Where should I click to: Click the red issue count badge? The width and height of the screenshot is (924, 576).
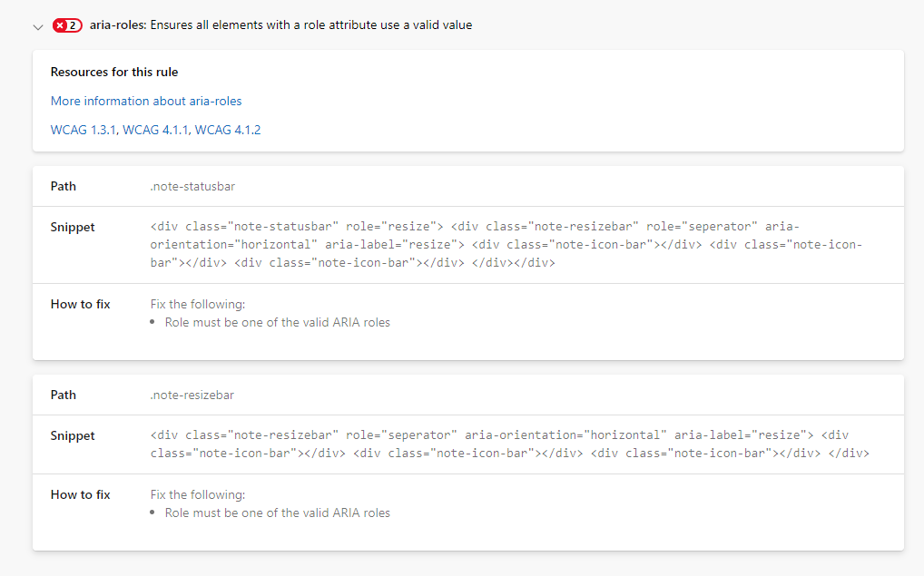67,25
